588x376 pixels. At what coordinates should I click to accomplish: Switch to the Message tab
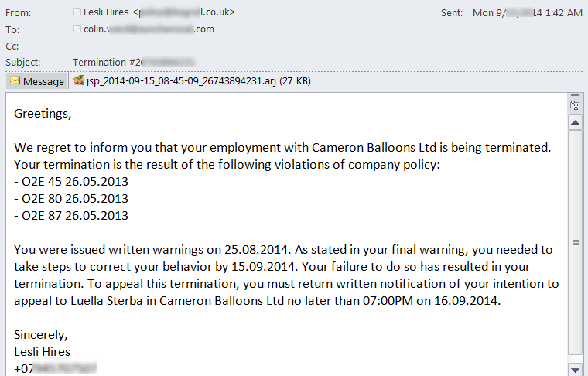tap(36, 81)
